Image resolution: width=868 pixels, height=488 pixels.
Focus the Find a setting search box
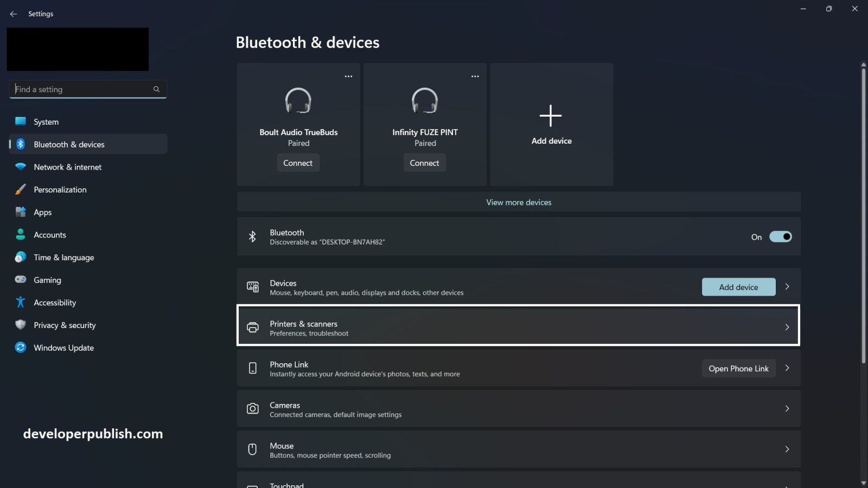tap(88, 89)
